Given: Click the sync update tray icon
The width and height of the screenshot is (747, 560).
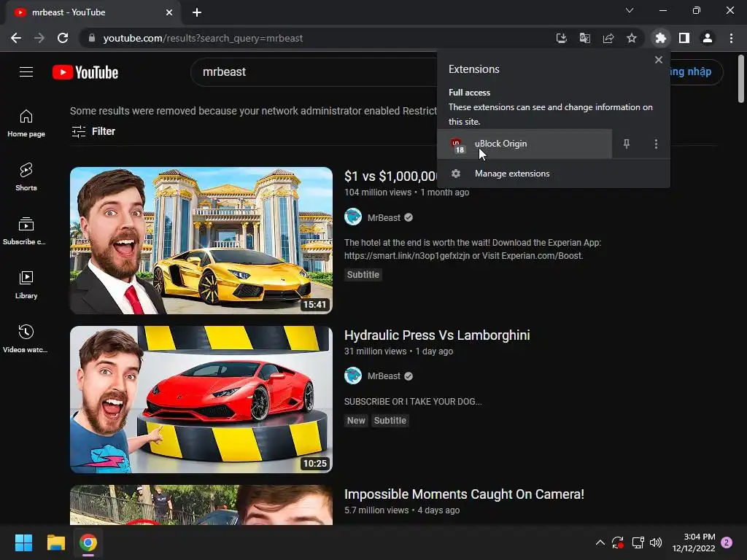Looking at the screenshot, I should click(x=618, y=542).
